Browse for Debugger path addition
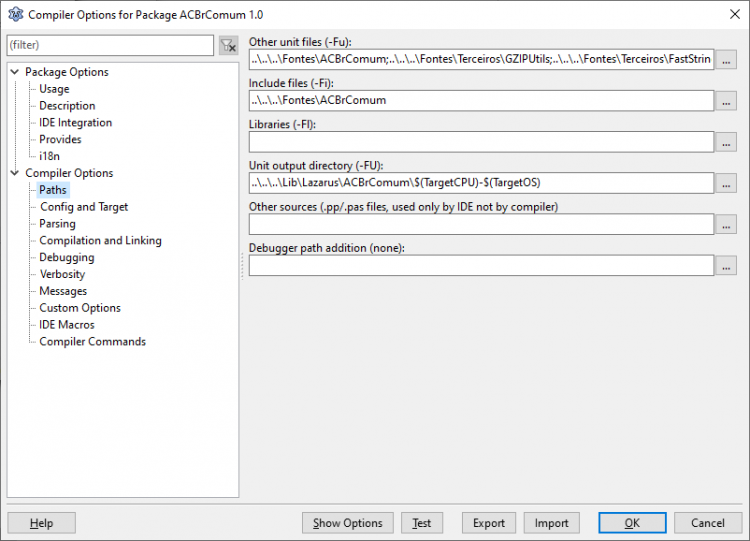 tap(726, 265)
